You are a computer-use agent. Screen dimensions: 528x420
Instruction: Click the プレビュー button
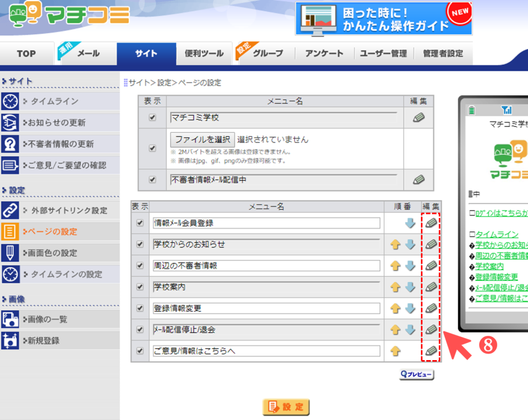[x=416, y=375]
